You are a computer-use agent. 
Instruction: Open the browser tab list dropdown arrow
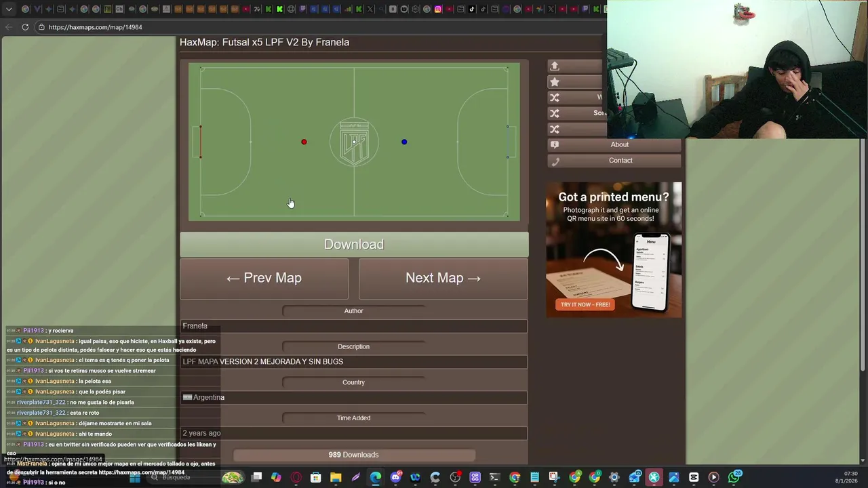pos(9,9)
